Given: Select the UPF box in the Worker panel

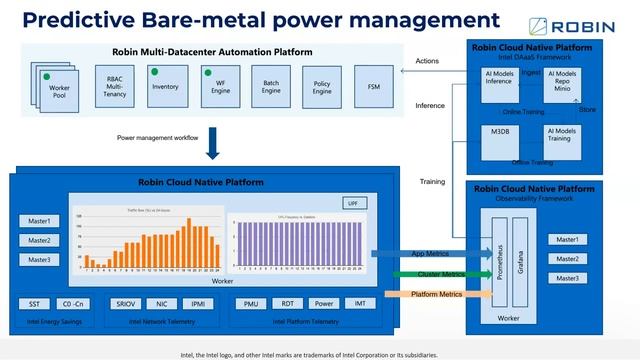Looking at the screenshot, I should point(354,203).
